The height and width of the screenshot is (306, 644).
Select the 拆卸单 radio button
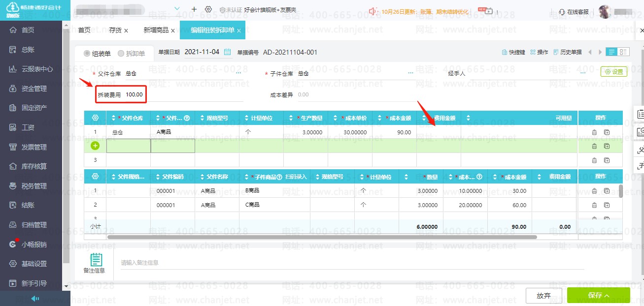coord(121,53)
